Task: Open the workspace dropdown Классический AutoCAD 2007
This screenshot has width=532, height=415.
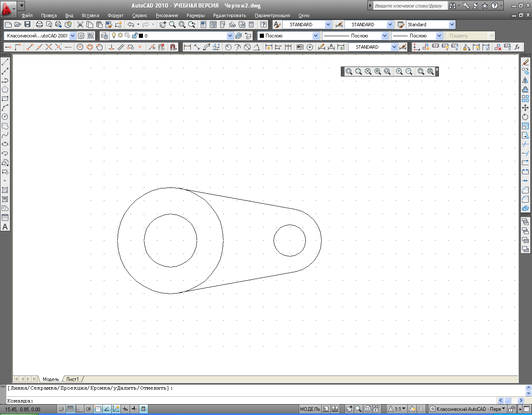Action: pyautogui.click(x=40, y=36)
